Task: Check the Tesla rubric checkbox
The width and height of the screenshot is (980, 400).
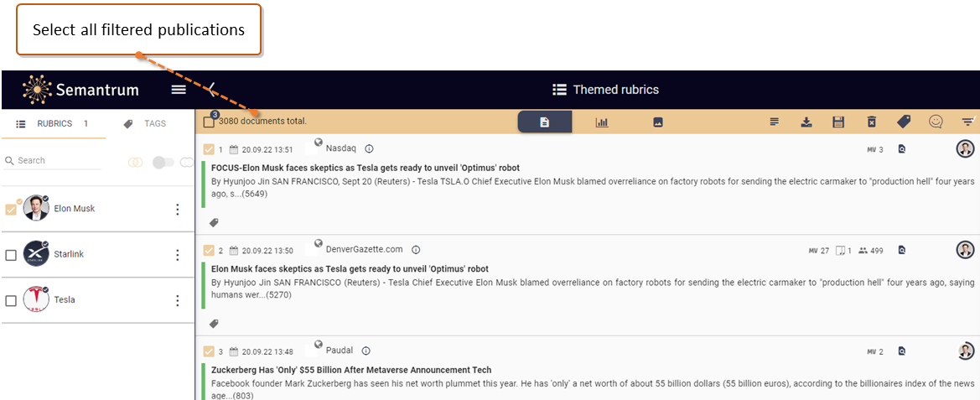Action: (x=11, y=300)
